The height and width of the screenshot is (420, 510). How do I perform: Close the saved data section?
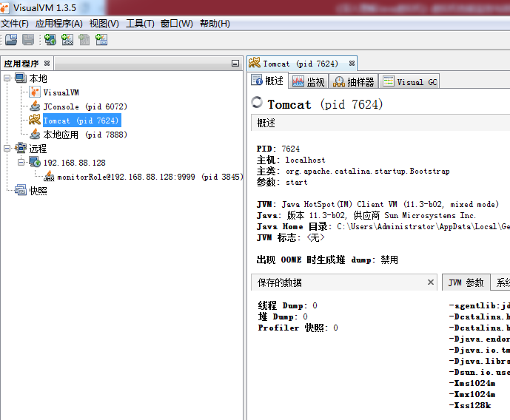point(430,282)
